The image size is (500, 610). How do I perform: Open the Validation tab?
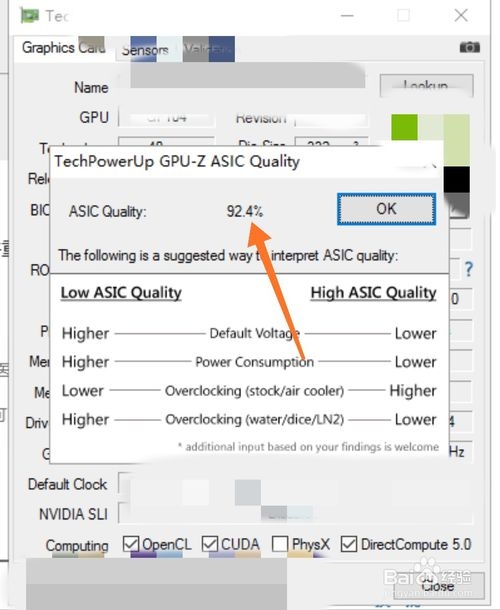(207, 50)
